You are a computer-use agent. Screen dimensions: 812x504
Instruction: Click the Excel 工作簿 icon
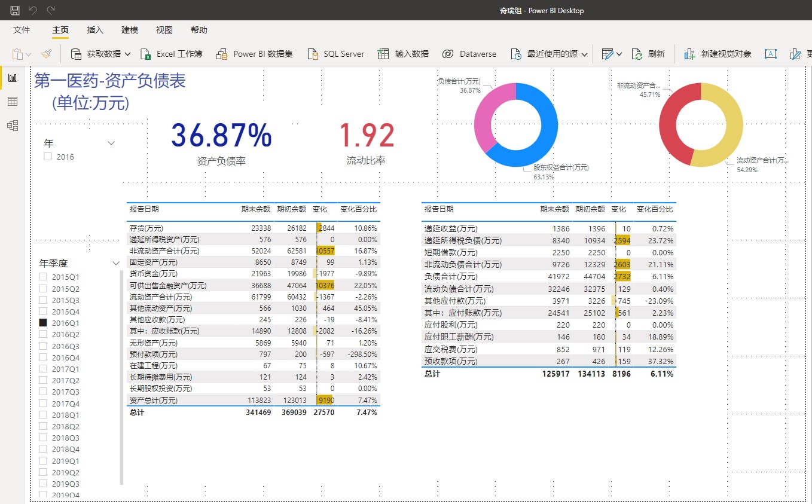click(x=146, y=54)
